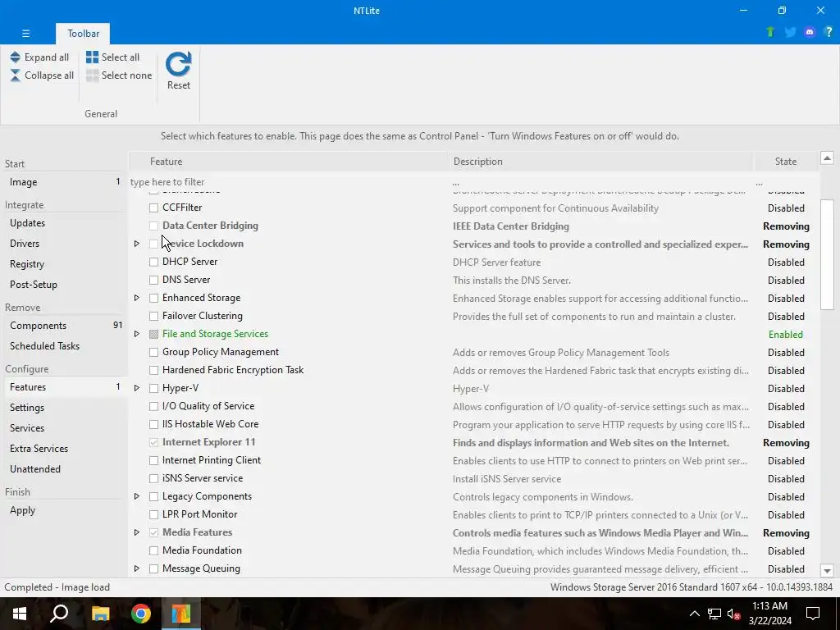
Task: Open the notification center icon
Action: (813, 614)
